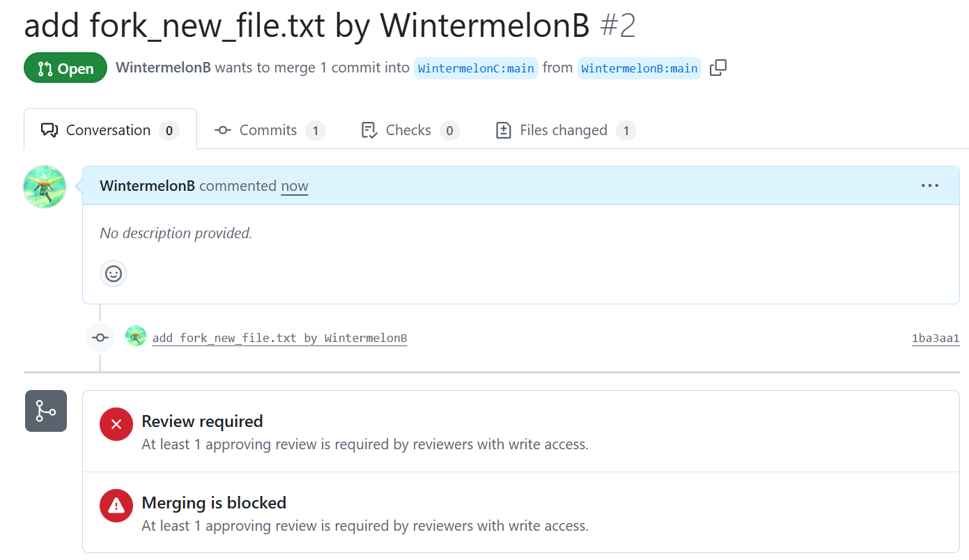Open the 'add fork_new_file.txt' commit message link

tap(279, 339)
